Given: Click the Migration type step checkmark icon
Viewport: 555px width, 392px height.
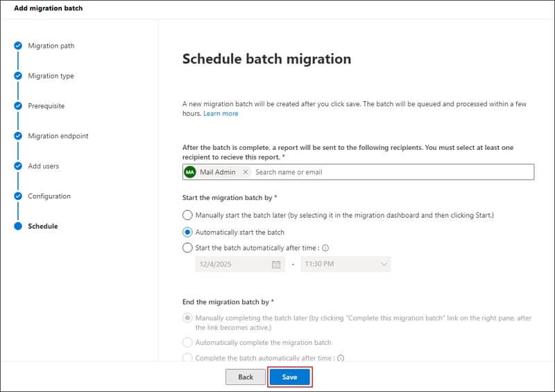Looking at the screenshot, I should pyautogui.click(x=18, y=76).
